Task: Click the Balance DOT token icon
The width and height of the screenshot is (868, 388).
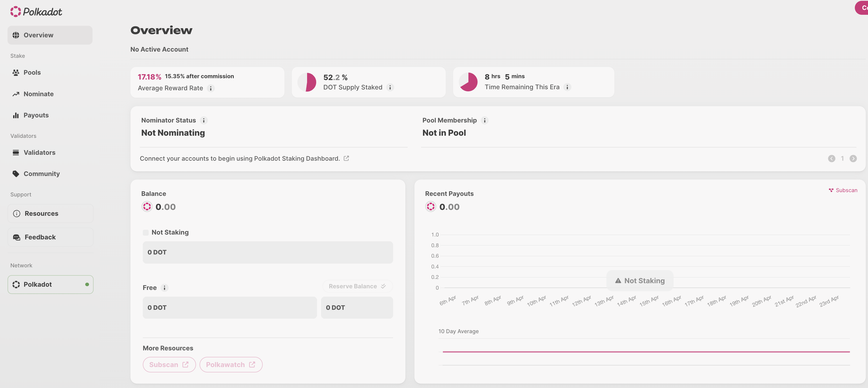Action: click(147, 207)
